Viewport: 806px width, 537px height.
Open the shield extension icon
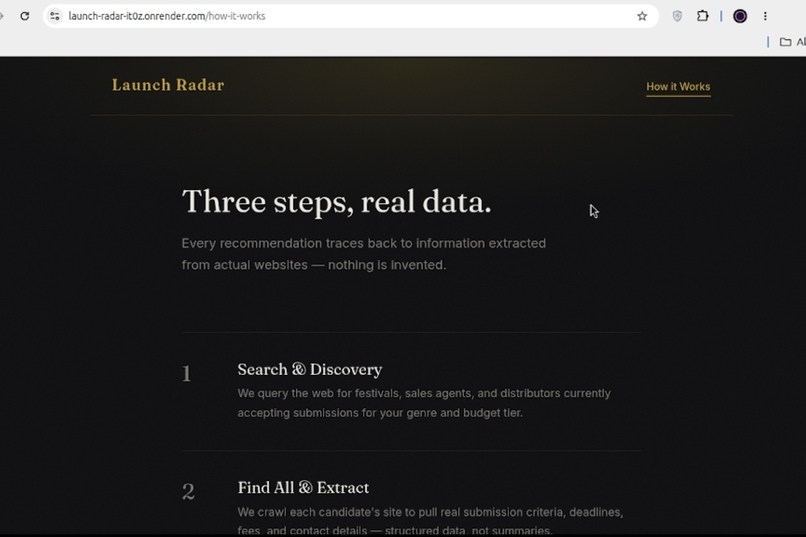pos(677,16)
